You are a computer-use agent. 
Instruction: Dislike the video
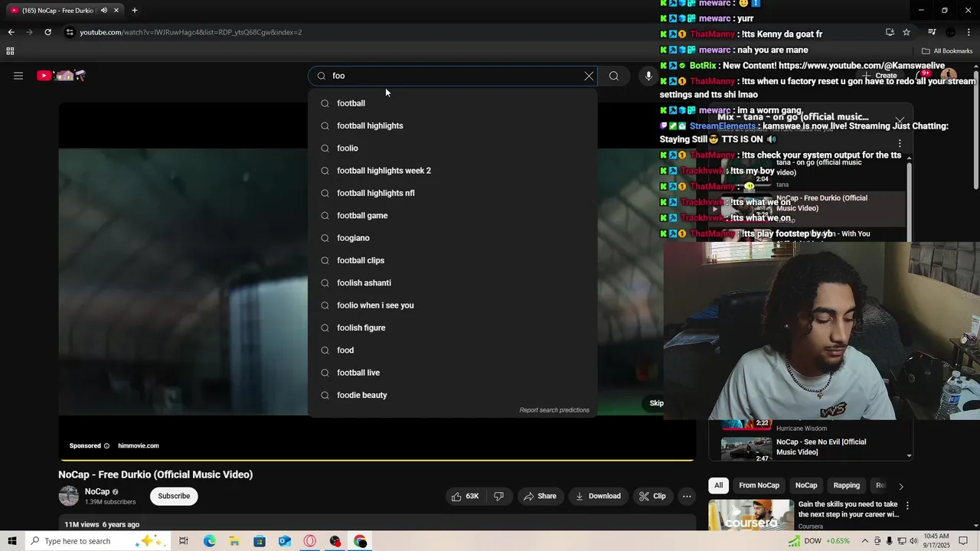pos(499,497)
